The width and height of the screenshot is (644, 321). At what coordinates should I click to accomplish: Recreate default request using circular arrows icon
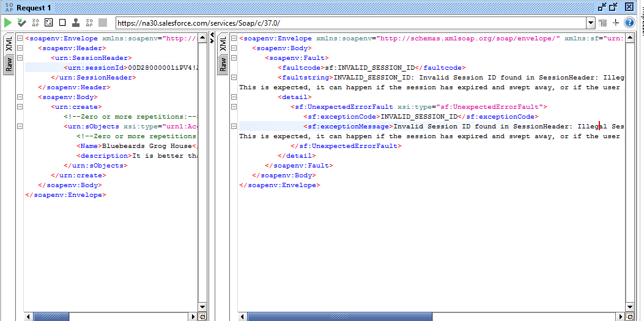click(x=49, y=23)
